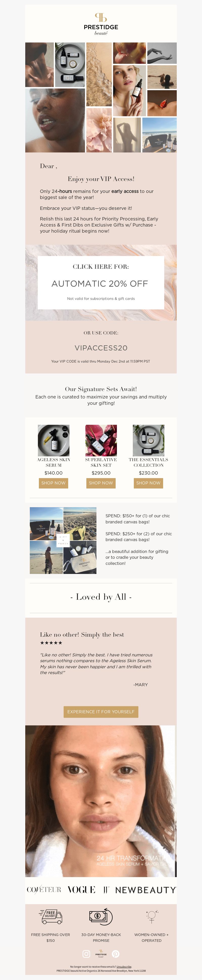Image resolution: width=202 pixels, height=980 pixels.
Task: Open the Pinterest icon link
Action: click(115, 953)
